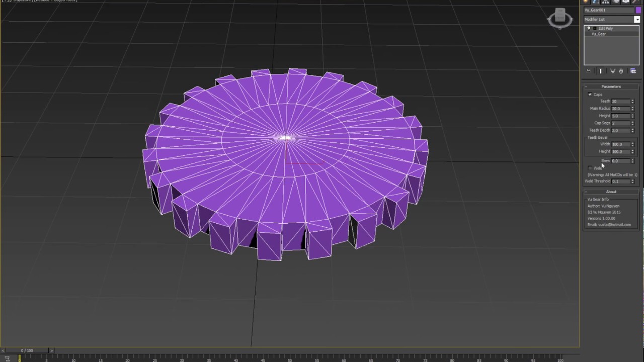Open the Motion panel tab

coord(616,2)
